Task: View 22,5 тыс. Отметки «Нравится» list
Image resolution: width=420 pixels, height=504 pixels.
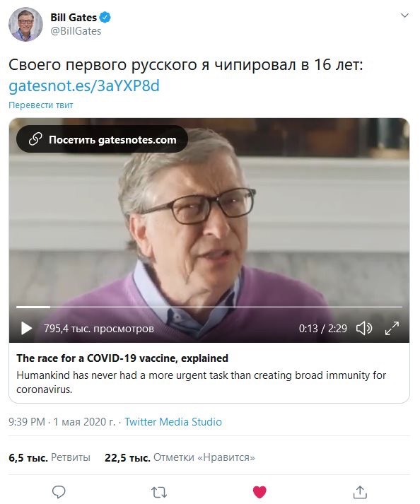Action: [x=180, y=457]
